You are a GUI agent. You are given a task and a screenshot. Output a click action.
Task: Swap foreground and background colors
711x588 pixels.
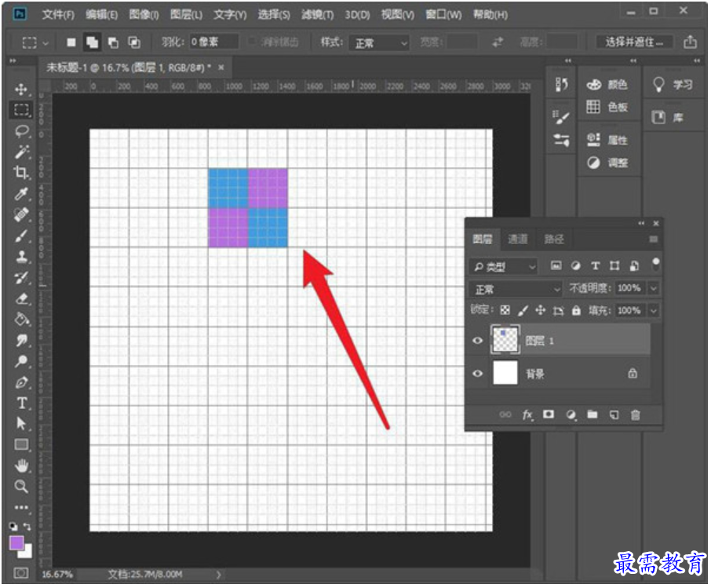[27, 527]
